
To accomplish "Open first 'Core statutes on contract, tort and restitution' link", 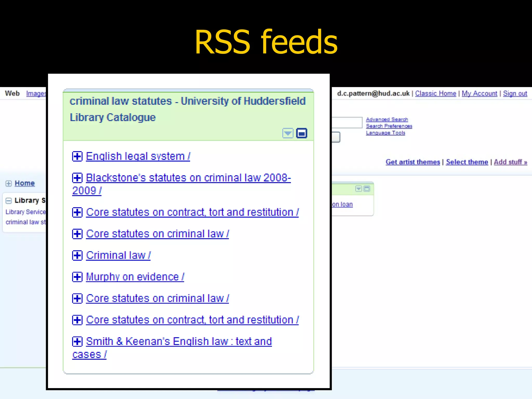I will click(192, 212).
